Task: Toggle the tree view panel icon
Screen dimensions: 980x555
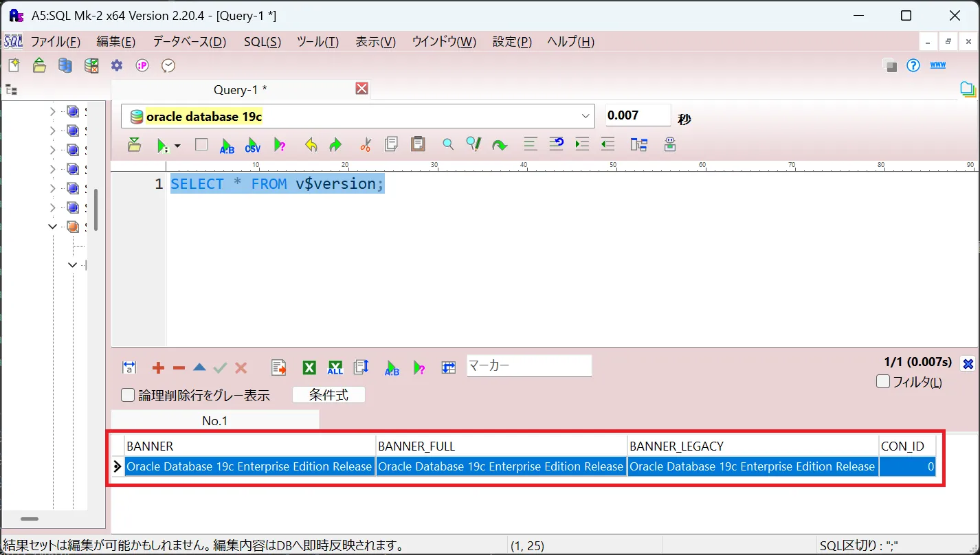Action: (11, 89)
